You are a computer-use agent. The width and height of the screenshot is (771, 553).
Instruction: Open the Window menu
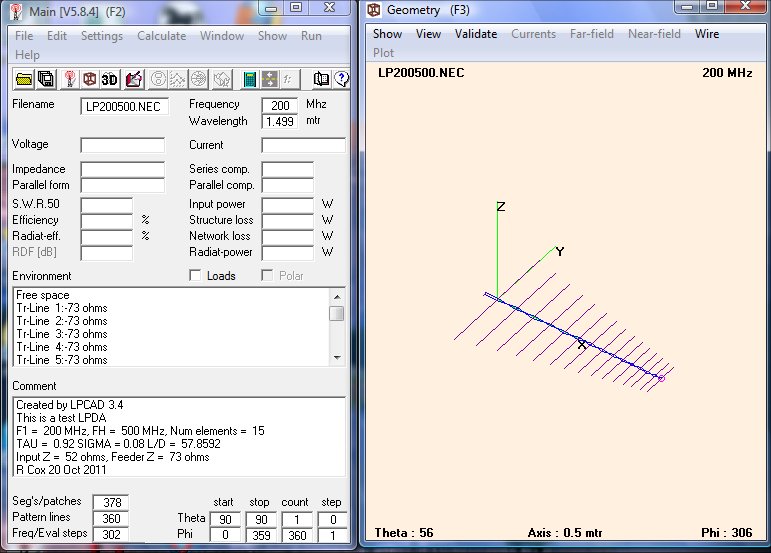222,36
